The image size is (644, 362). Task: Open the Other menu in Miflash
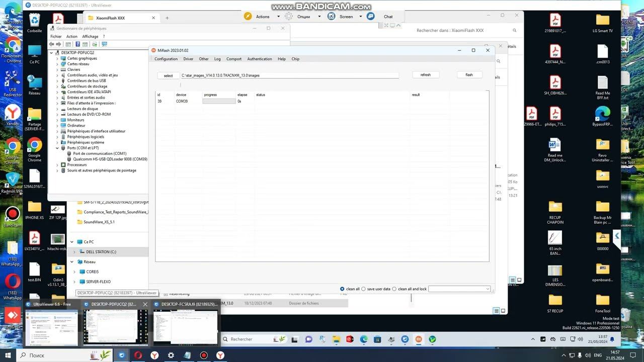pyautogui.click(x=204, y=59)
